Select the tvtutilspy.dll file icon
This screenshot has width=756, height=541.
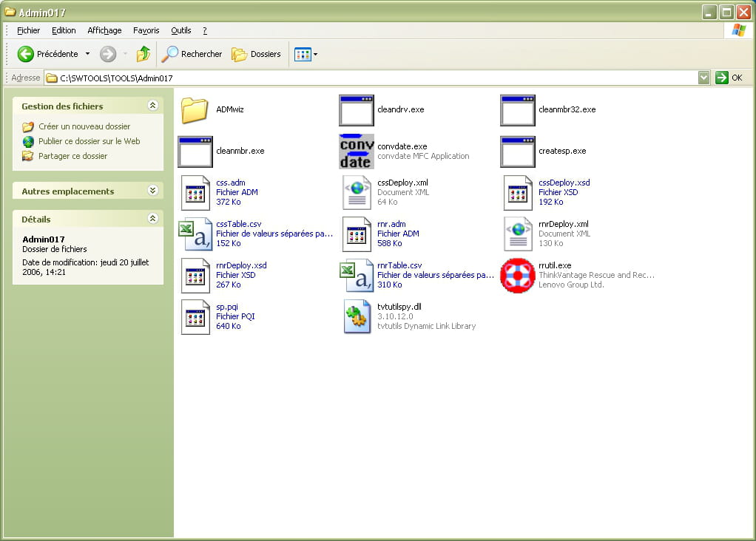point(357,317)
